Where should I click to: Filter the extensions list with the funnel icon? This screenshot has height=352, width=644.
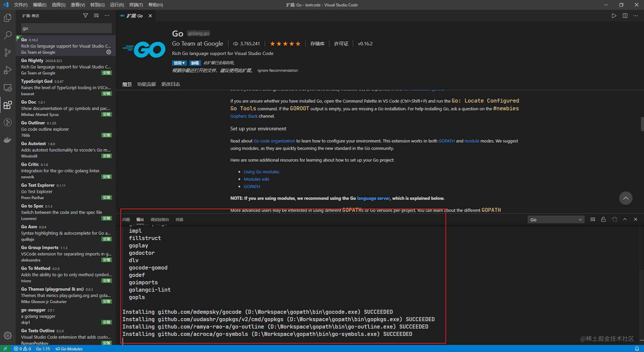86,15
